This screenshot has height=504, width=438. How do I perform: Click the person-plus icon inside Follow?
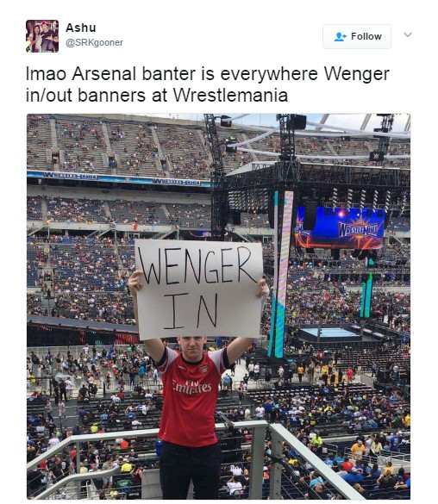click(x=340, y=37)
